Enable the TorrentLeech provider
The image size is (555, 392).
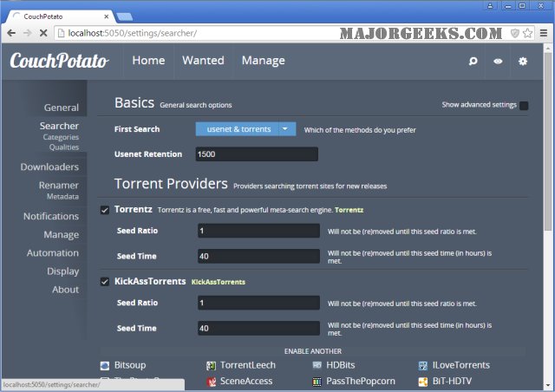pos(248,365)
